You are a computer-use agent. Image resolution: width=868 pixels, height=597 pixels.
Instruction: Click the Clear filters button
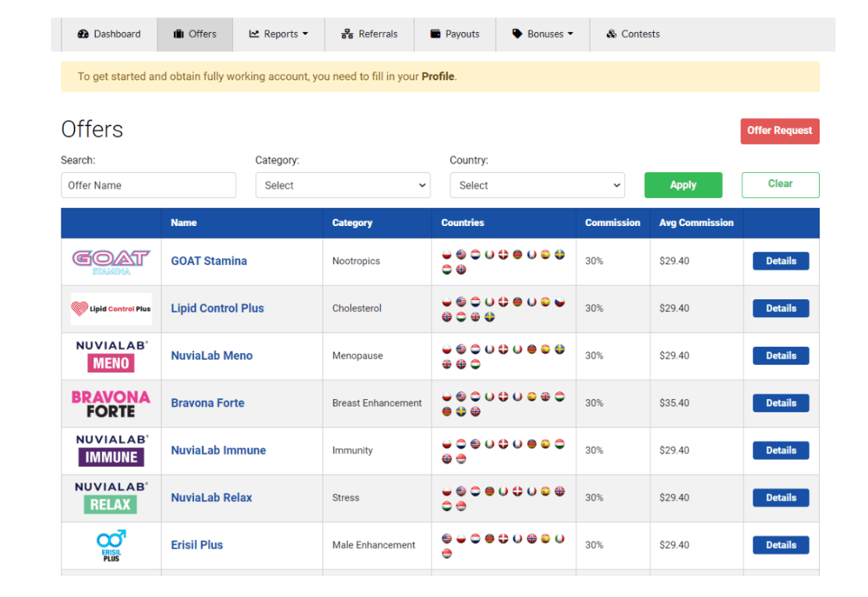[781, 185]
